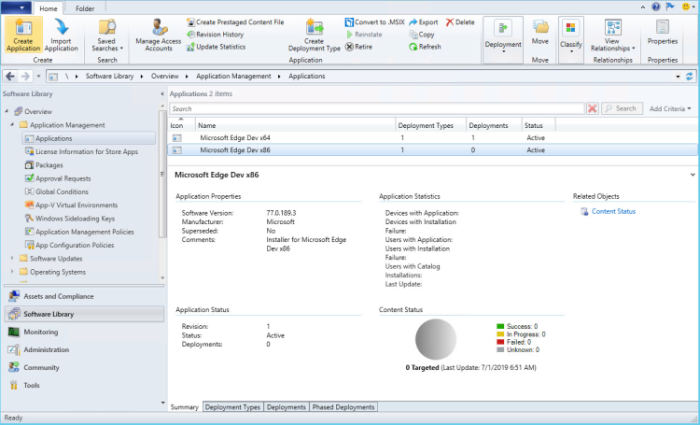Image resolution: width=700 pixels, height=425 pixels.
Task: Click inside the applications Search field
Action: 377,108
